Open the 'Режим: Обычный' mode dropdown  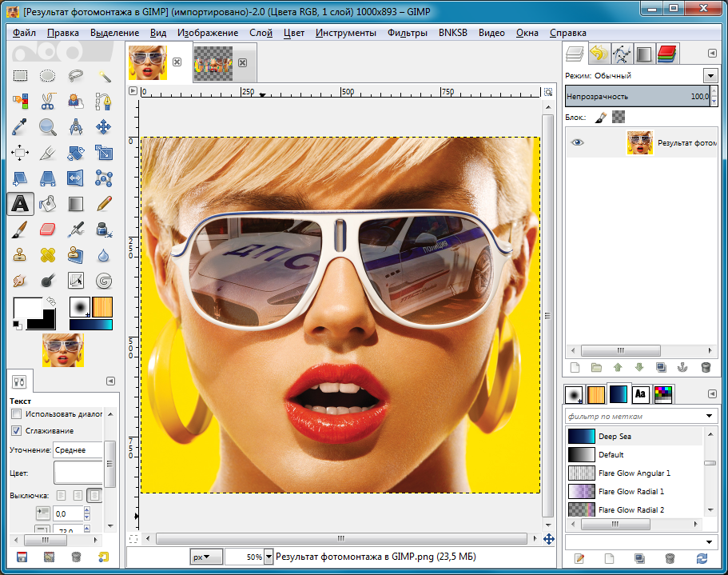click(x=710, y=76)
